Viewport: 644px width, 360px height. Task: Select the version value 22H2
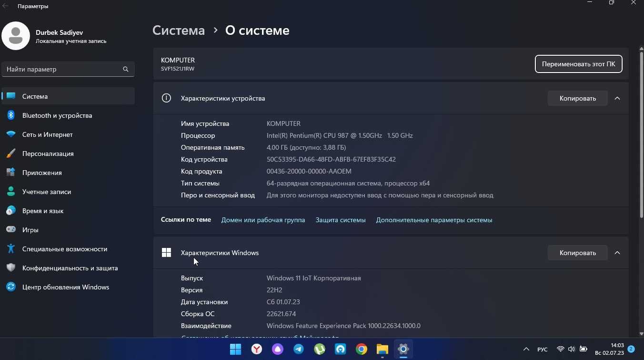click(x=274, y=290)
